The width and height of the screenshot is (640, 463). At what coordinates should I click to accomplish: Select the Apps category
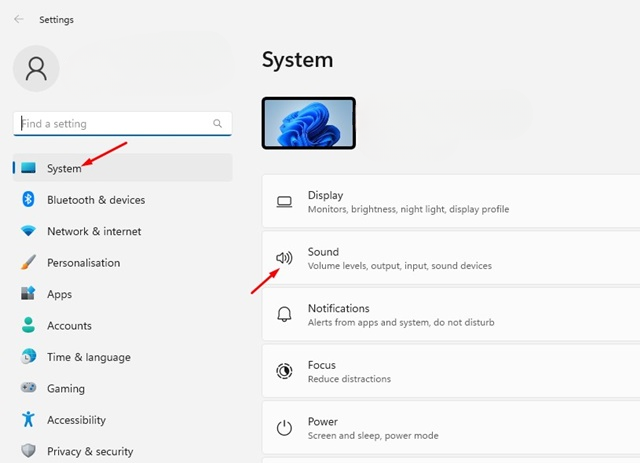pos(122,294)
